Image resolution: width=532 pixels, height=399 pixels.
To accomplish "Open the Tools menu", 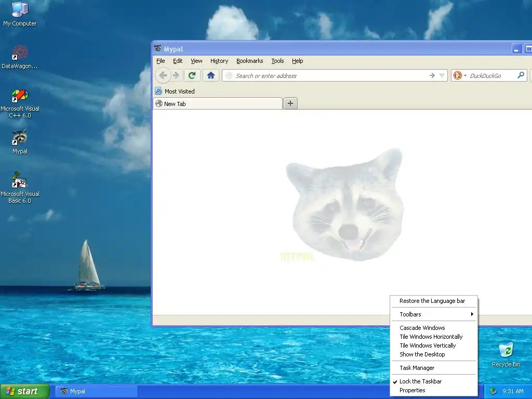I will pos(277,61).
